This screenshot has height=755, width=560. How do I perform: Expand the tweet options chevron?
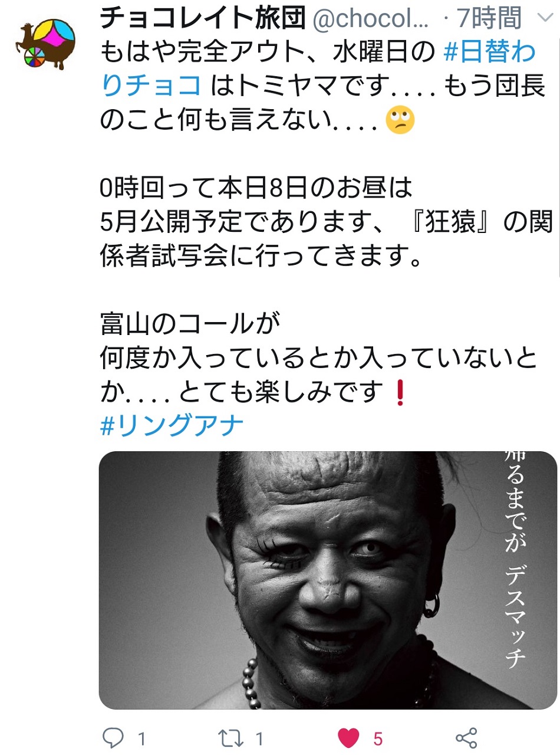tap(542, 19)
